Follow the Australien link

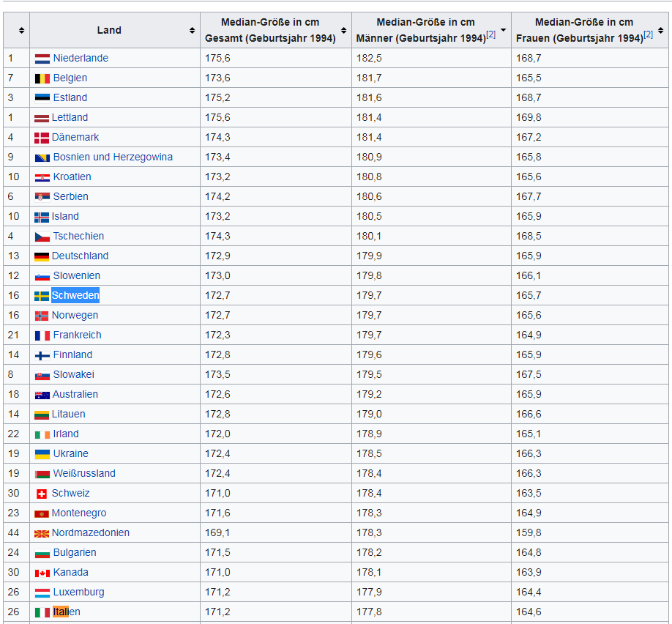coord(75,394)
